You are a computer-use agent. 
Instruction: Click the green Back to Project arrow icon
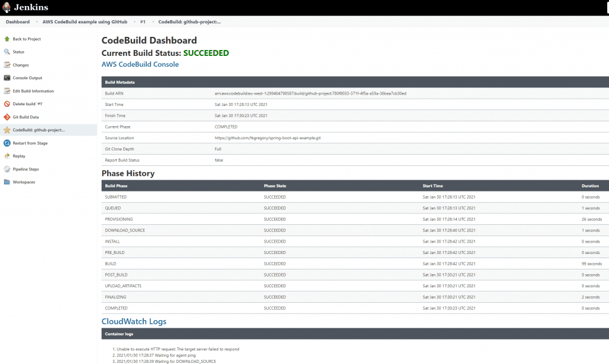pos(7,39)
